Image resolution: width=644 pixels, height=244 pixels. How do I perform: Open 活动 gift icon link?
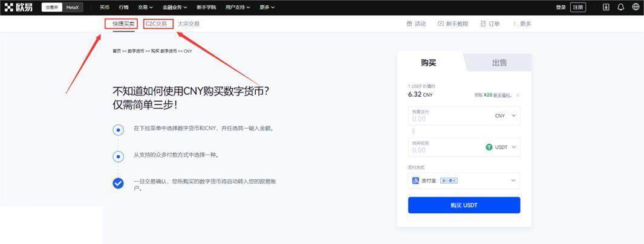tap(410, 24)
